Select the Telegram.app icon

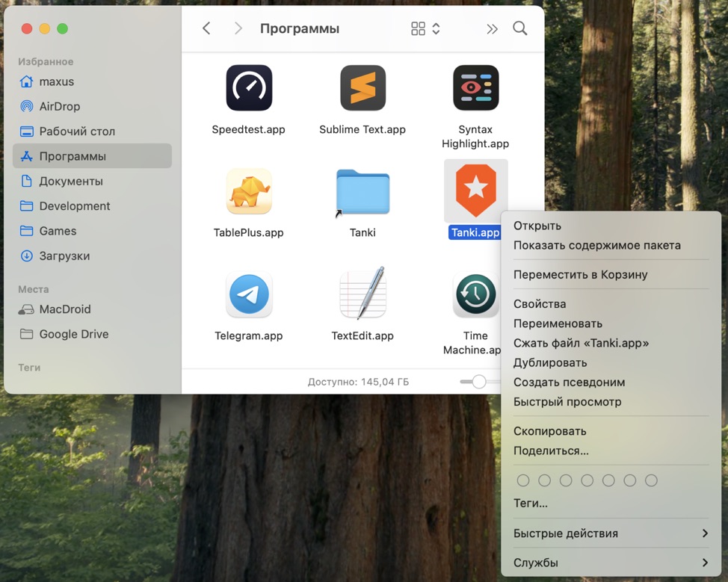pyautogui.click(x=249, y=294)
